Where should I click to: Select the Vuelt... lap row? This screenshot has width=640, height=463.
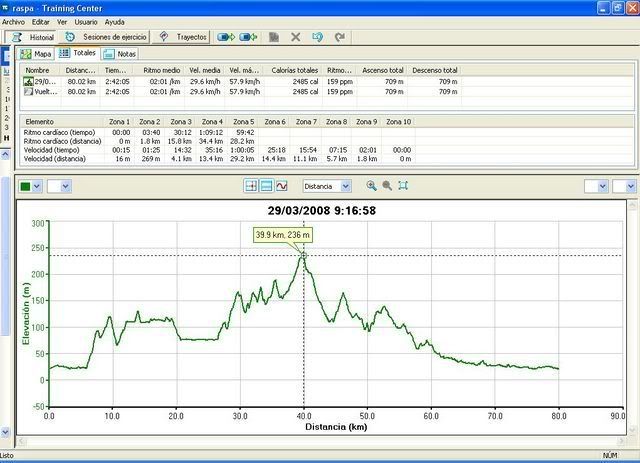click(241, 92)
